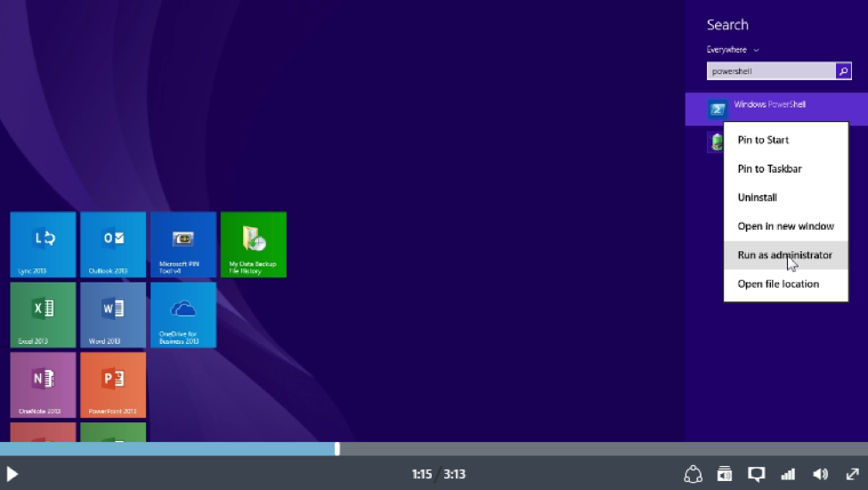Seek within the unplayed gray progress bar
The width and height of the screenshot is (868, 490).
coord(604,448)
